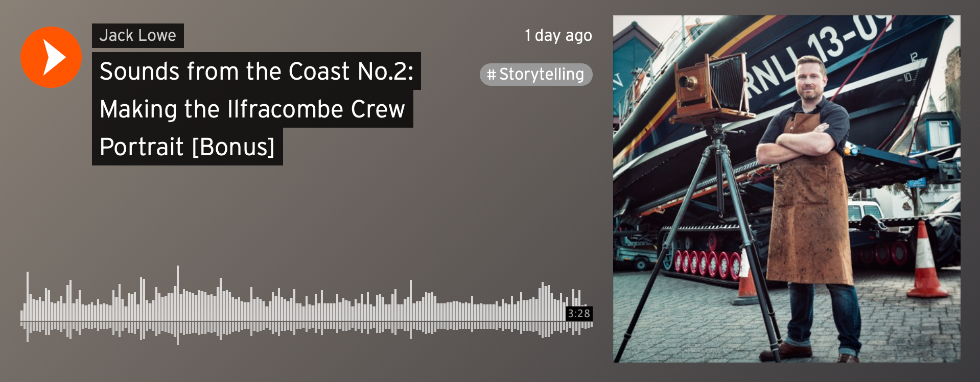Open the "Sounds from the Coast No.2:" title

256,71
